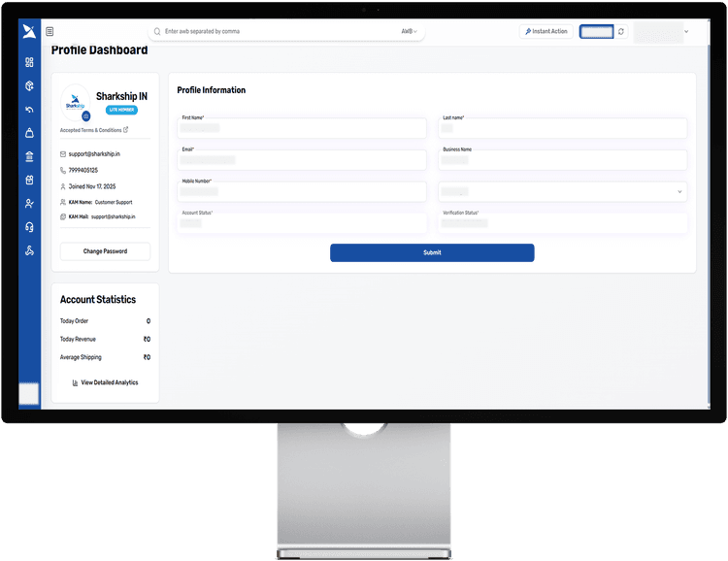This screenshot has width=728, height=561.
Task: Click the bar chart icon beside View Detailed Analytics
Action: tap(75, 382)
